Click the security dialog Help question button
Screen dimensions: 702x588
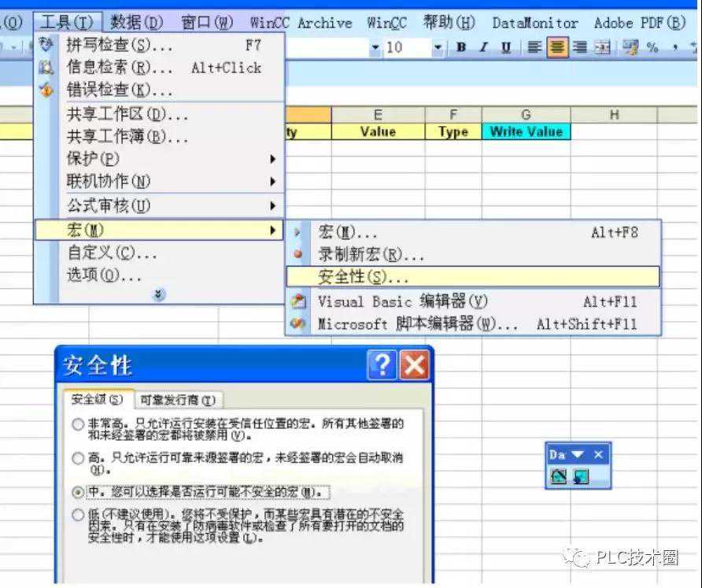point(382,365)
